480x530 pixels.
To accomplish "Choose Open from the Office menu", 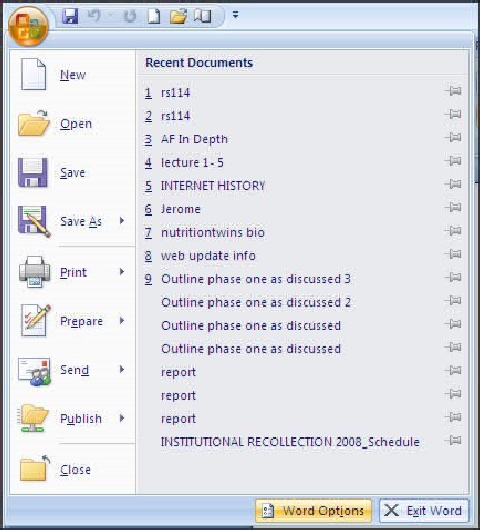I will 73,123.
